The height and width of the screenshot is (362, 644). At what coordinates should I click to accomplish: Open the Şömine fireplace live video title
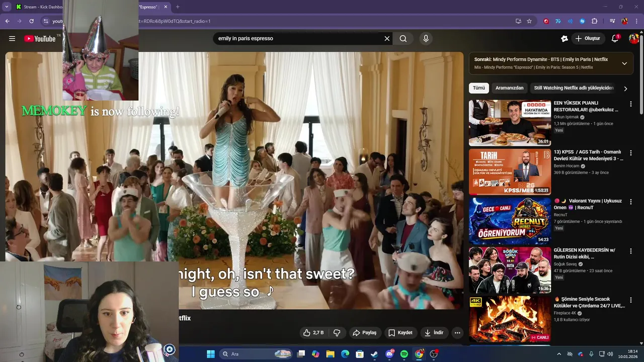point(589,302)
